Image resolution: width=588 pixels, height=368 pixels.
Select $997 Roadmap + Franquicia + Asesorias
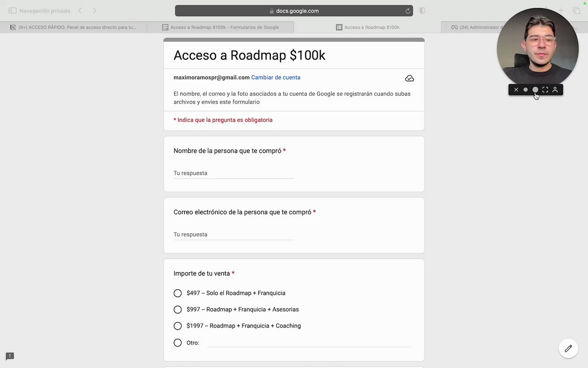[178, 310]
